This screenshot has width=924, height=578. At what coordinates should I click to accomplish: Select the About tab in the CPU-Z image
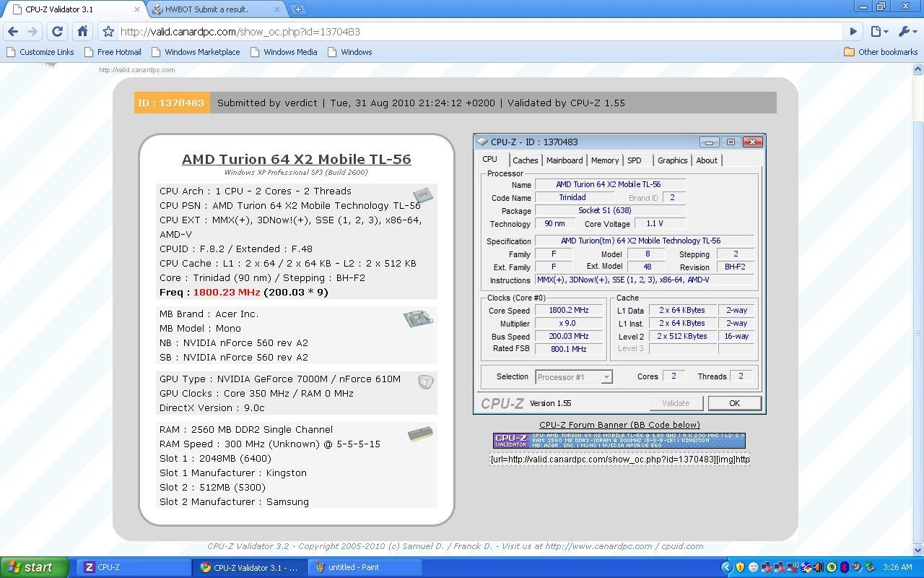tap(706, 160)
